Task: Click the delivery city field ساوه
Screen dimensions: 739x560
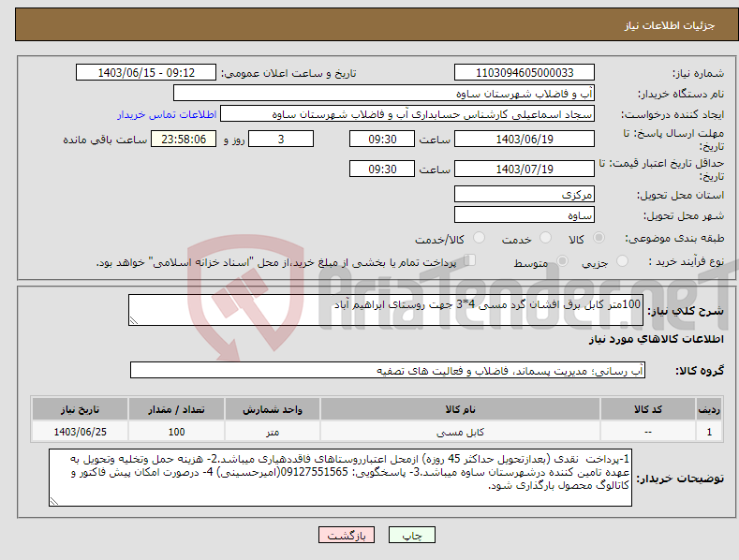Action: (x=525, y=215)
